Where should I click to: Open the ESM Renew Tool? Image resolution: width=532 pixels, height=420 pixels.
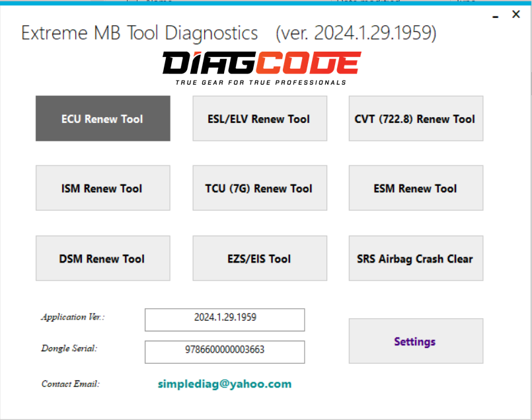click(415, 188)
